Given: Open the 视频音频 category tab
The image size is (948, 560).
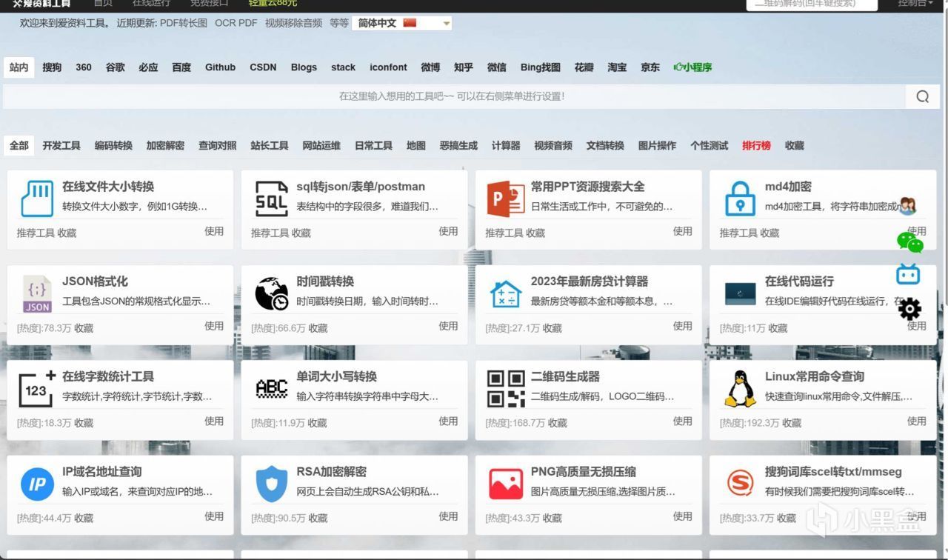Looking at the screenshot, I should pos(553,145).
